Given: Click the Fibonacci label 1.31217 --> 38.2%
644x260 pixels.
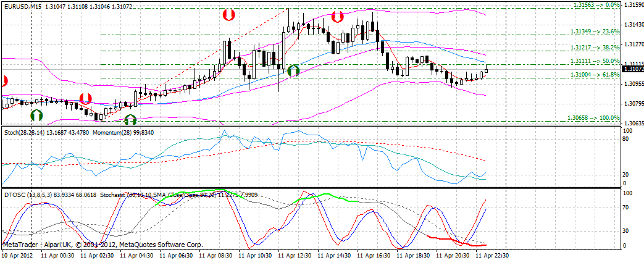Looking at the screenshot, I should click(x=595, y=47).
